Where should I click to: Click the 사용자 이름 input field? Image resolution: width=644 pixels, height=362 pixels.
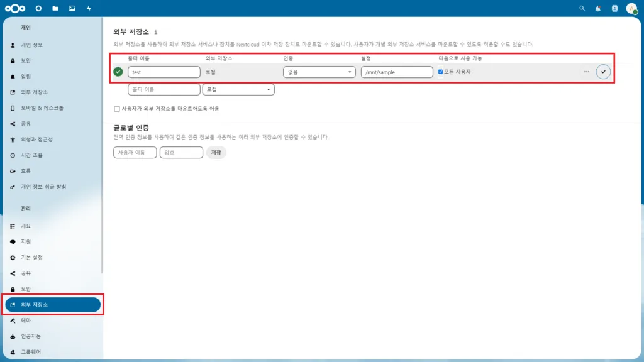(134, 152)
